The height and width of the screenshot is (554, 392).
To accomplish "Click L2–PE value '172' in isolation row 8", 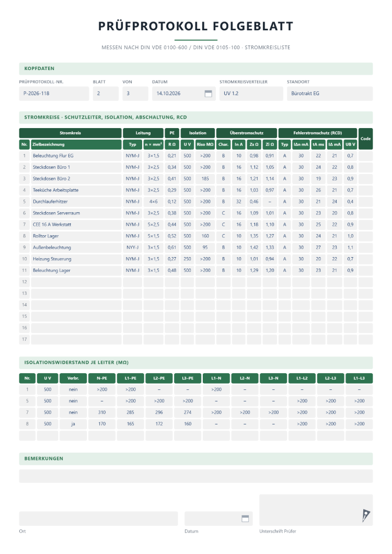I will pyautogui.click(x=159, y=424).
